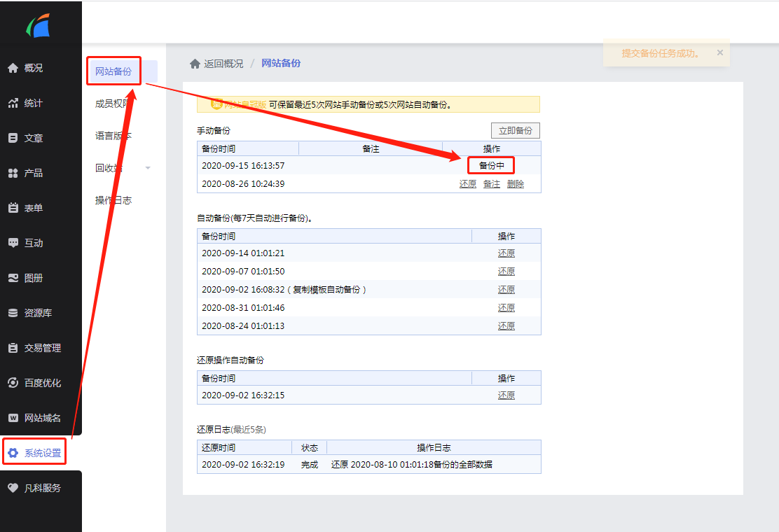This screenshot has height=532, width=779.
Task: Open 操作日志 menu item
Action: pos(113,200)
